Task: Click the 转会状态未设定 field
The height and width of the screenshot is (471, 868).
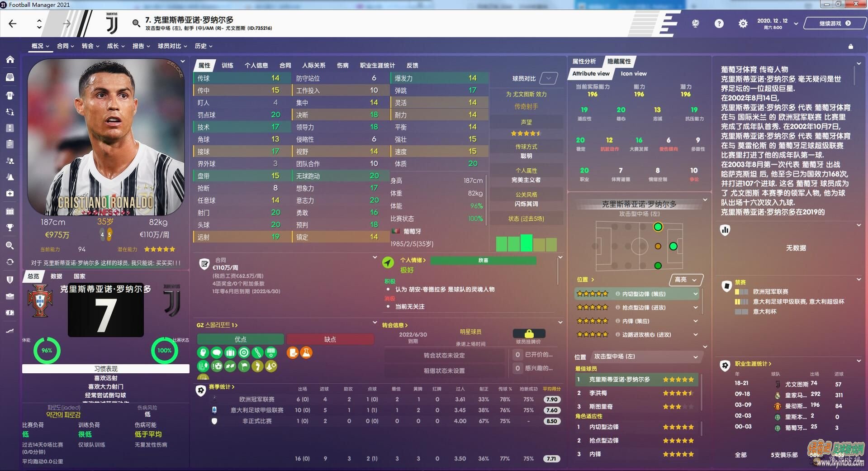Action: (444, 356)
